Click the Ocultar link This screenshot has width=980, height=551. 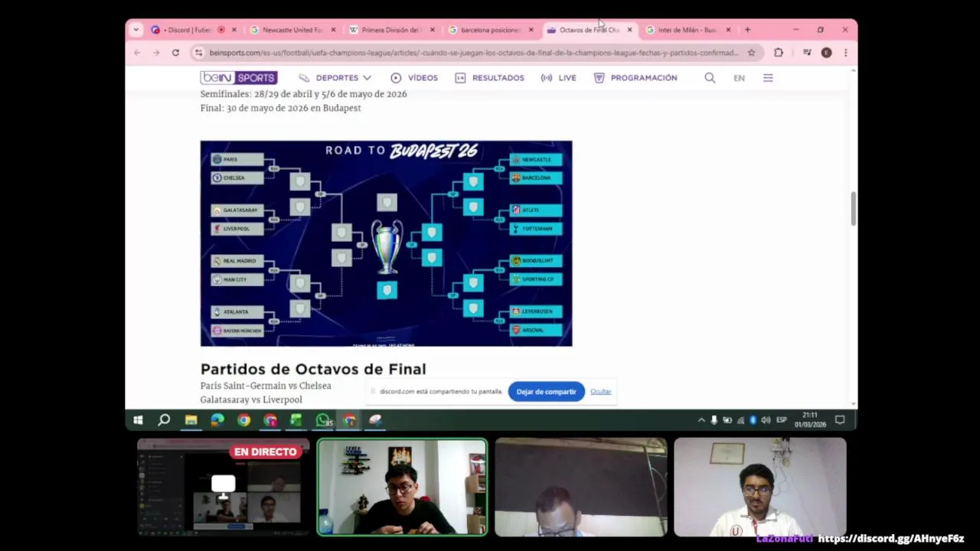coord(601,392)
